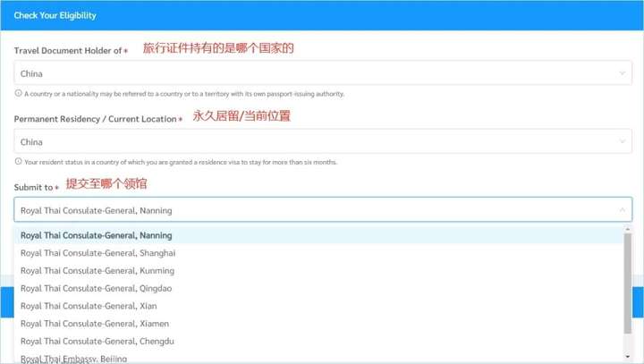Click up chevron of Submit to field
The image size is (644, 364).
(623, 210)
